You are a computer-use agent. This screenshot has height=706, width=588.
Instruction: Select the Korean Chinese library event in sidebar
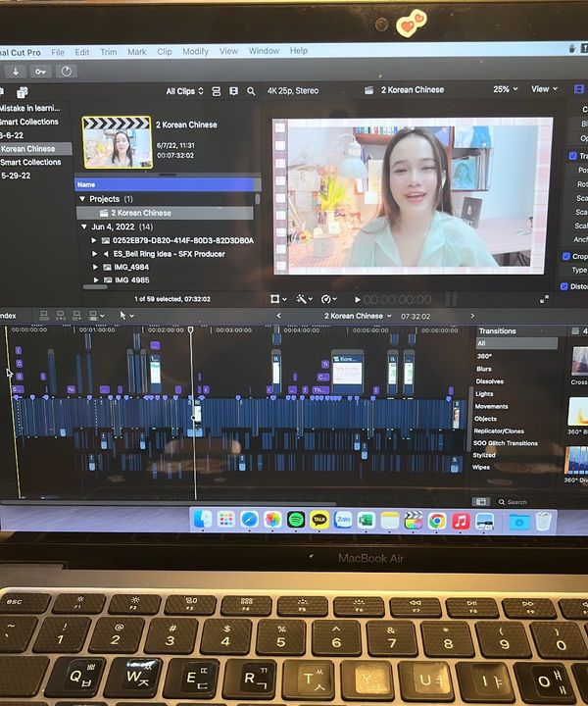tap(35, 149)
